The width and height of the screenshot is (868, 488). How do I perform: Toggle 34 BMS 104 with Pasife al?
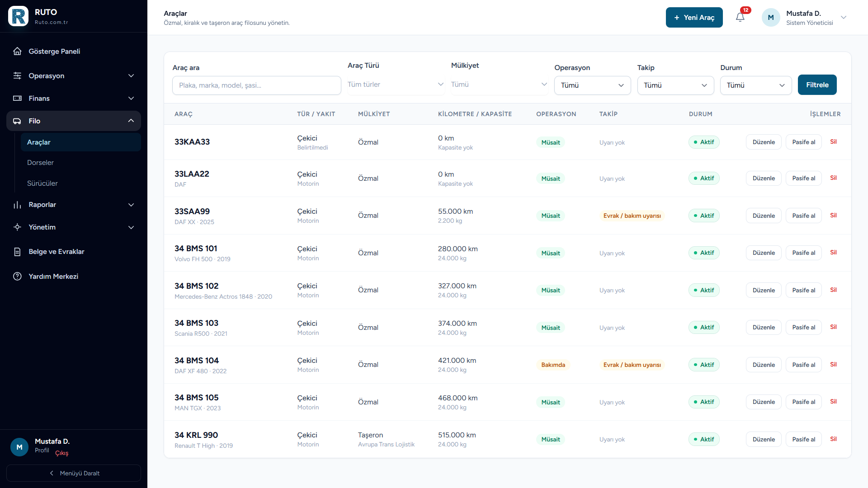(803, 365)
